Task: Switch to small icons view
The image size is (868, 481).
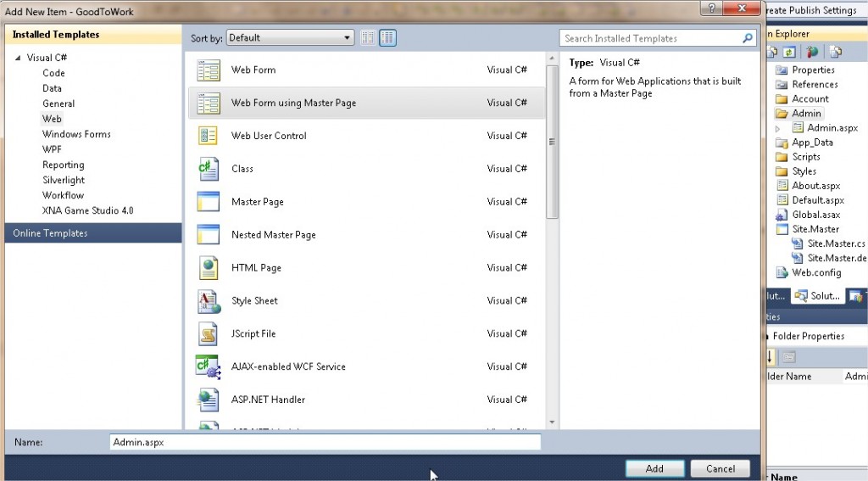Action: click(368, 37)
